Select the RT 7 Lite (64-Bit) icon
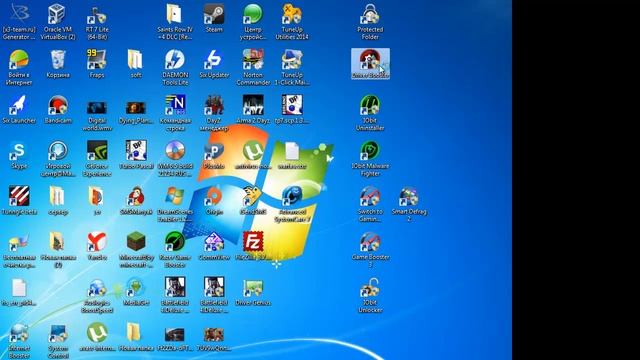640x360 pixels. coord(97,22)
